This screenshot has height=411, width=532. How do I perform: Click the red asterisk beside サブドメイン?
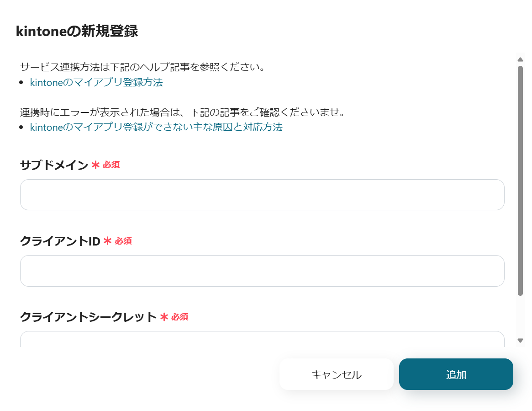(95, 165)
